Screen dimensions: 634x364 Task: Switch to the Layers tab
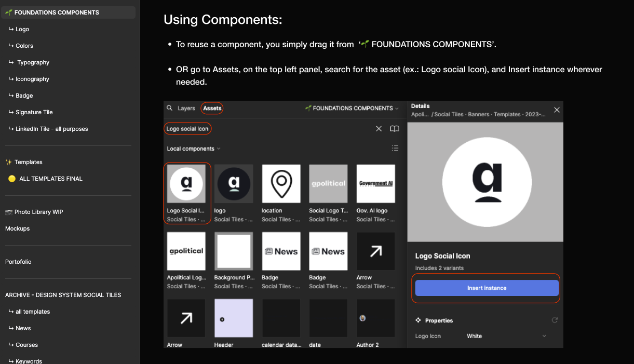pyautogui.click(x=186, y=109)
